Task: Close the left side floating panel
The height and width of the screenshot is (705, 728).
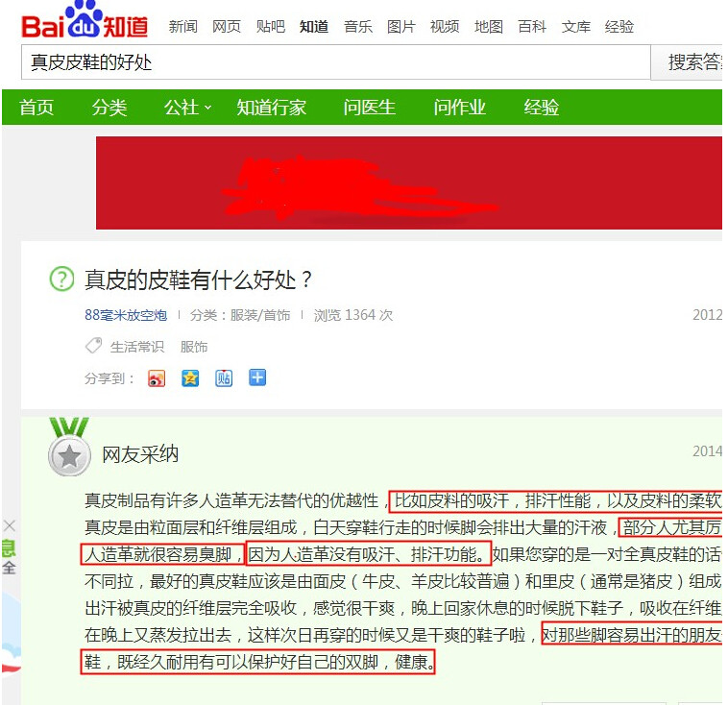Action: point(10,525)
